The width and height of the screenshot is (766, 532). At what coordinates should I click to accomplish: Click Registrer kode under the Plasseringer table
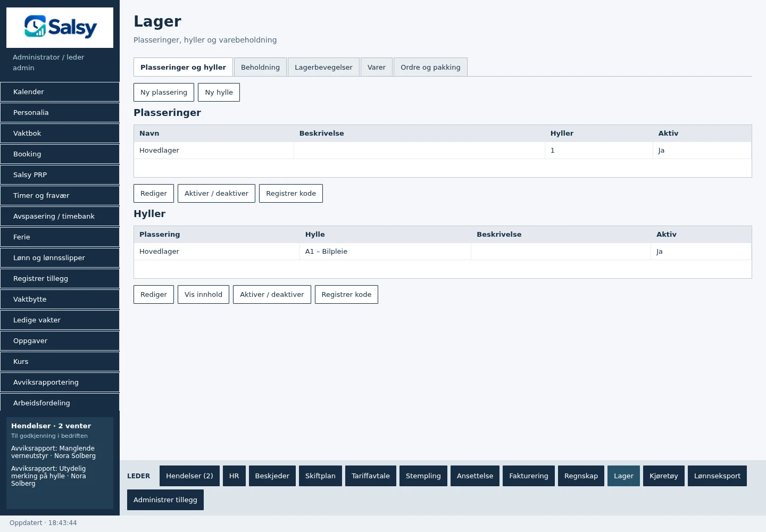(291, 193)
